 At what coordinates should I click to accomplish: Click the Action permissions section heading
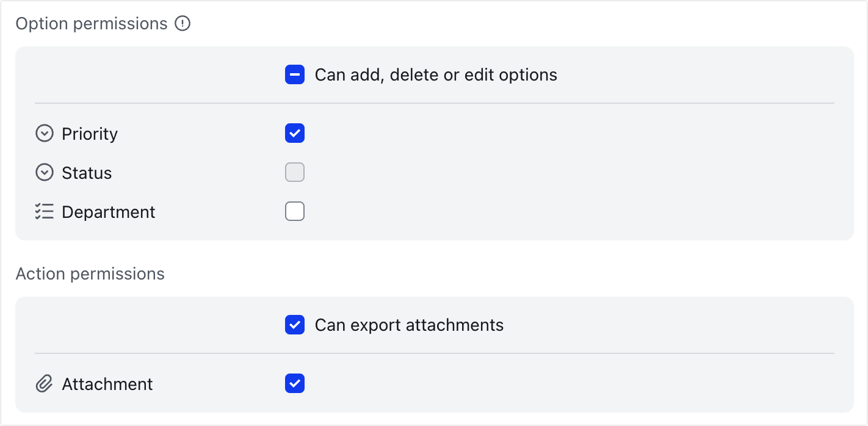point(90,274)
